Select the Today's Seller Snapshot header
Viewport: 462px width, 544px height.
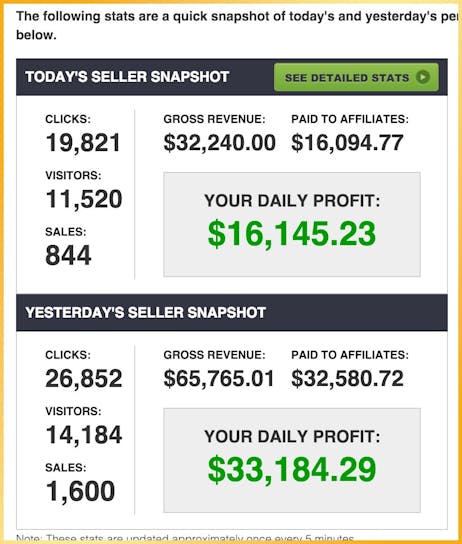pyautogui.click(x=127, y=77)
